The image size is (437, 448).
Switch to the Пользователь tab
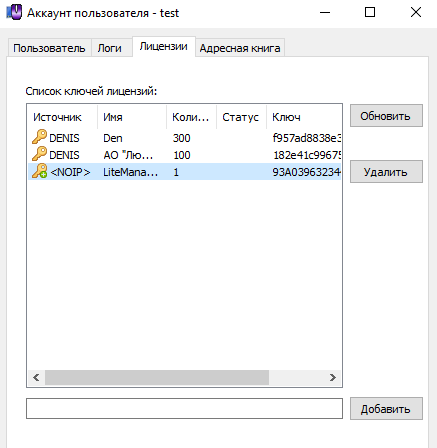49,48
